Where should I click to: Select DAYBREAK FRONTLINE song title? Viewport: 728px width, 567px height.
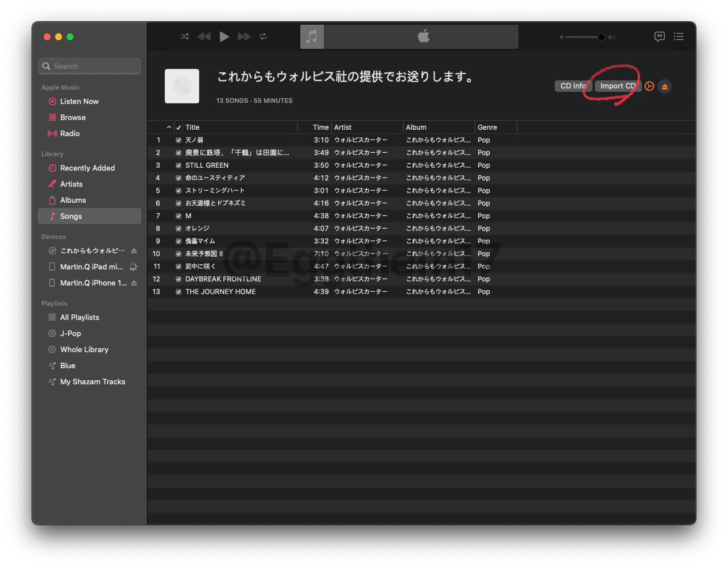coord(223,279)
